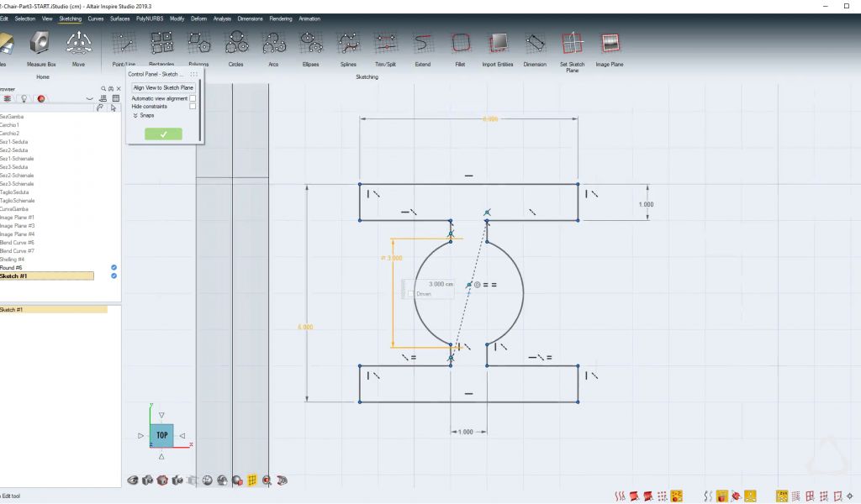
Task: Check the Hide constraints box
Action: click(x=193, y=107)
